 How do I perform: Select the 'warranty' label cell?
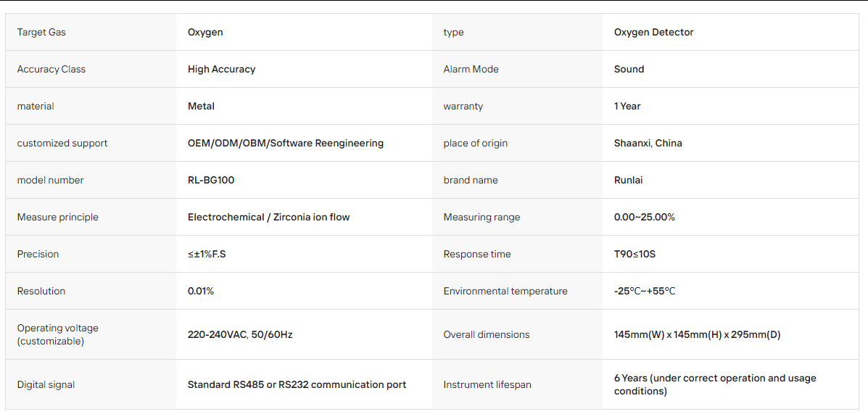[x=463, y=107]
